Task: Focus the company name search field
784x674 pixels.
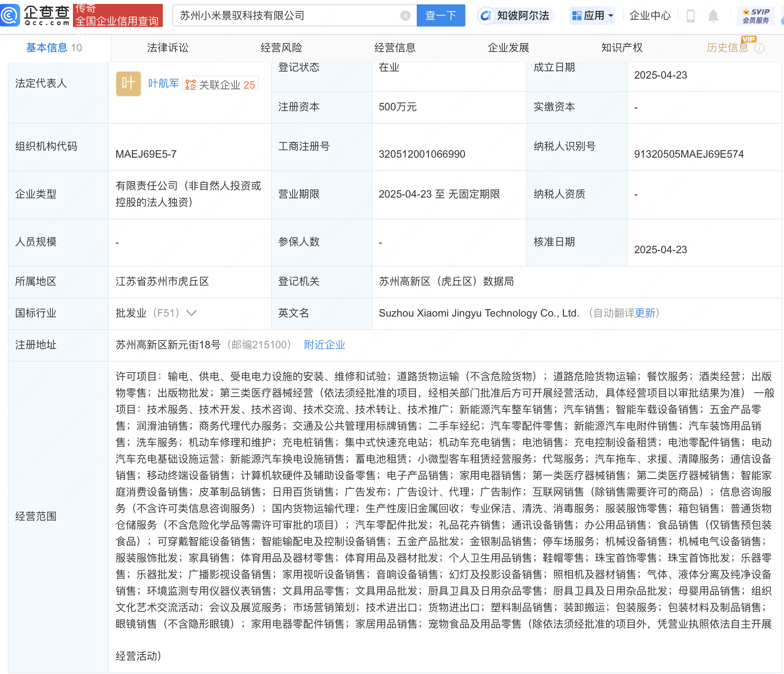Action: [287, 16]
